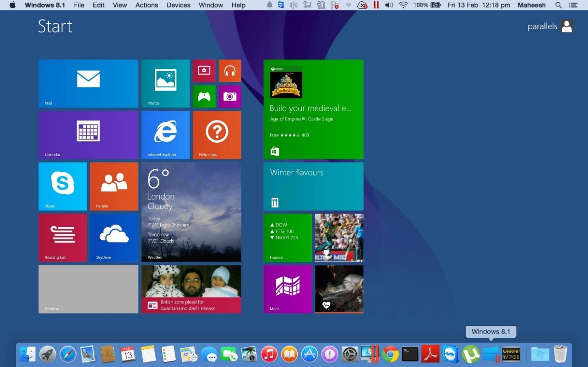This screenshot has width=588, height=367.
Task: Open Trash in the Dock
Action: (x=560, y=354)
